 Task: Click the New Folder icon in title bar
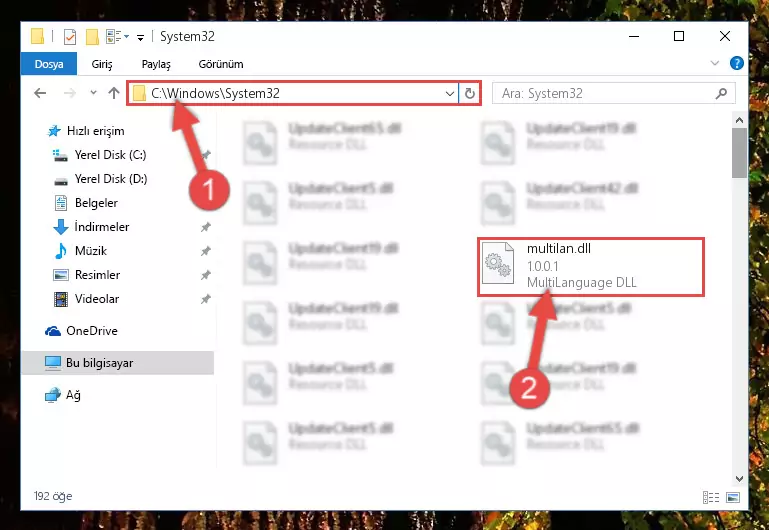[92, 37]
